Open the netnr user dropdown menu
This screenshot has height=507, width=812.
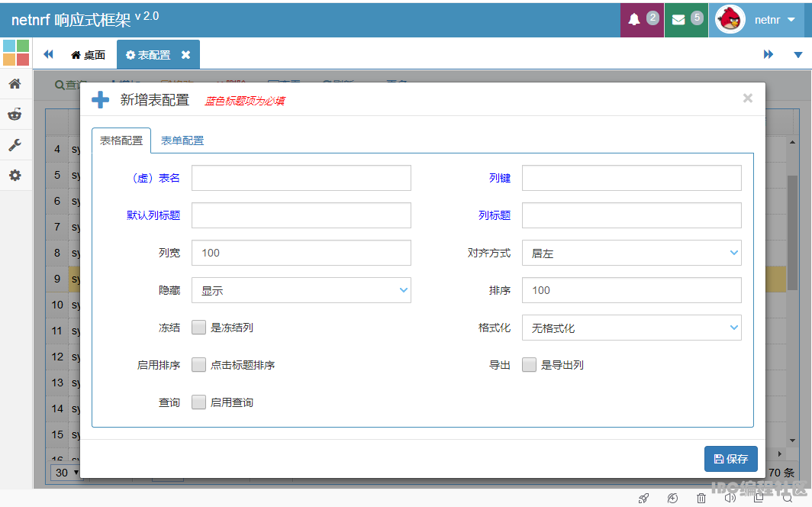point(774,20)
